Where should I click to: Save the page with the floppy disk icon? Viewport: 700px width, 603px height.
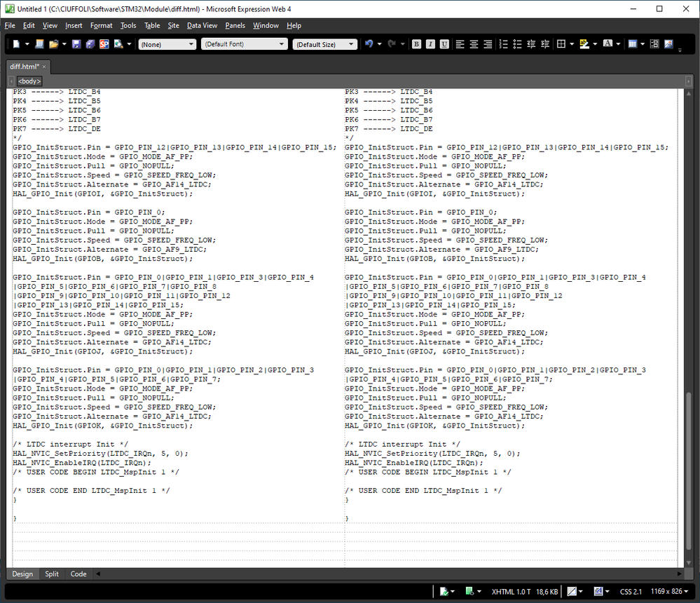click(76, 44)
